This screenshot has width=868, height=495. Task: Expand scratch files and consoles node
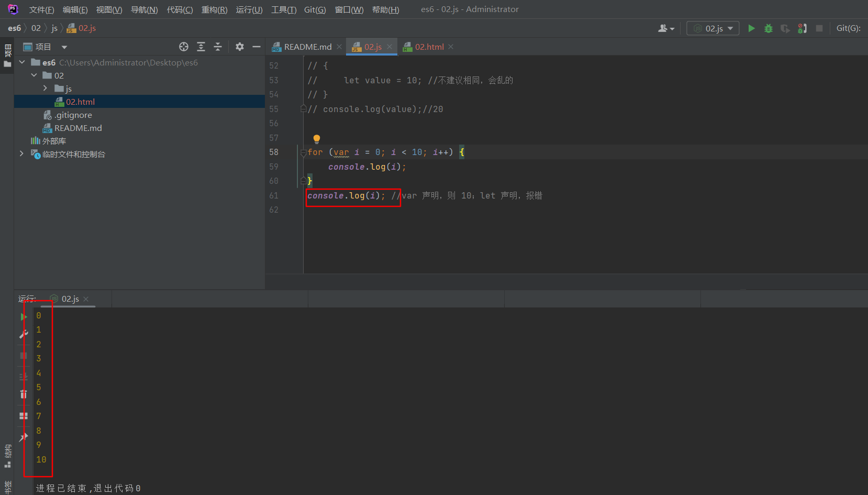tap(21, 153)
